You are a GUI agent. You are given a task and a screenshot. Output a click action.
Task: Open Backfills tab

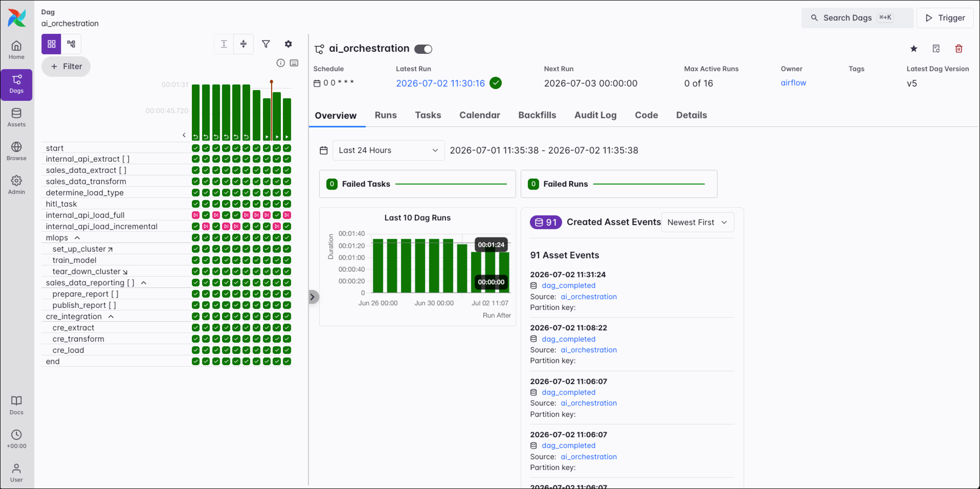(537, 116)
